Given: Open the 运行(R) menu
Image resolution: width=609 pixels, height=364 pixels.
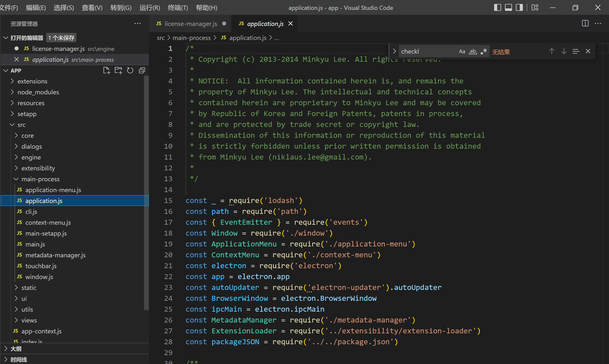Looking at the screenshot, I should pos(150,8).
